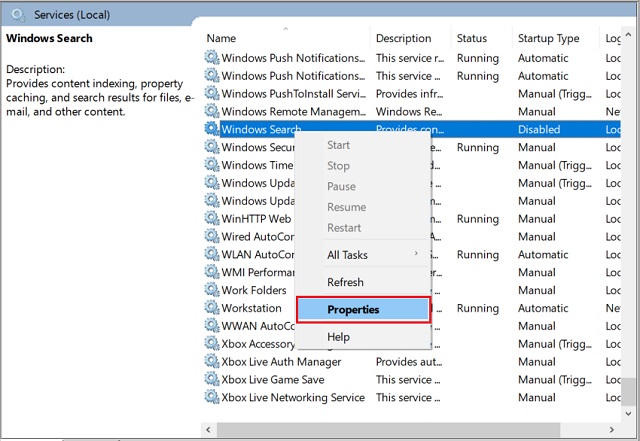
Task: Click the gear icon beside Xbox Live Networking Service
Action: click(211, 397)
